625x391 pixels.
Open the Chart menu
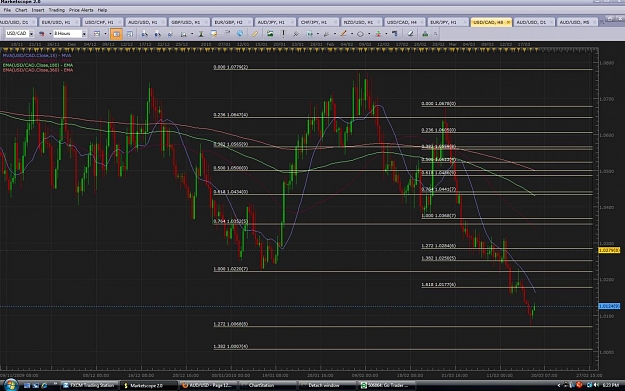point(21,10)
